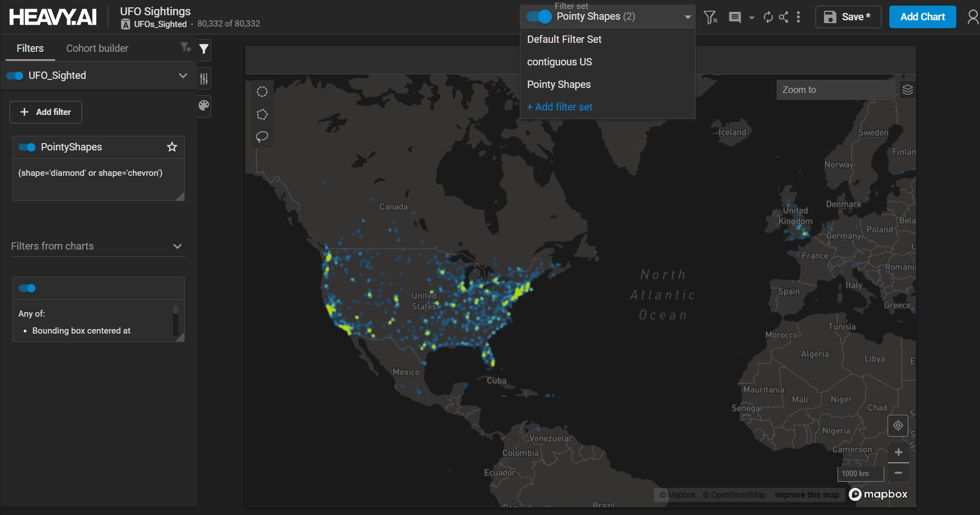Open the share dashboard icon
The height and width of the screenshot is (515, 980).
click(783, 17)
